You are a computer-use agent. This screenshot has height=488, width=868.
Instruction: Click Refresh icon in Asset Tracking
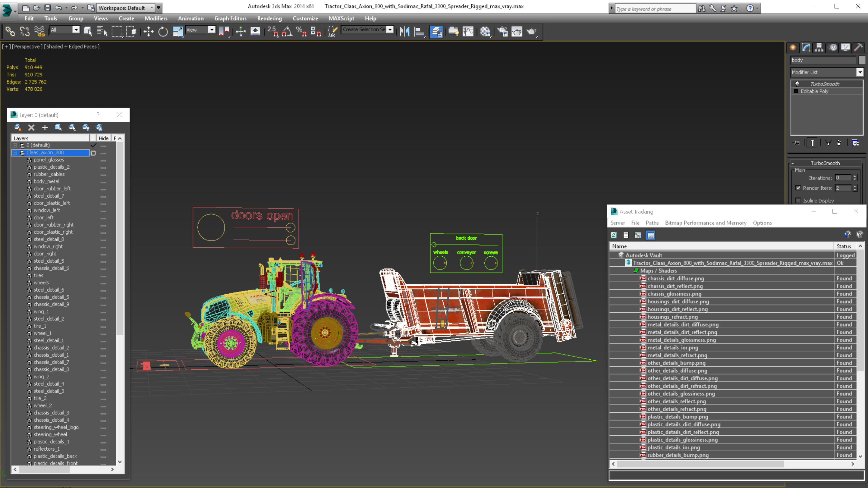click(614, 235)
